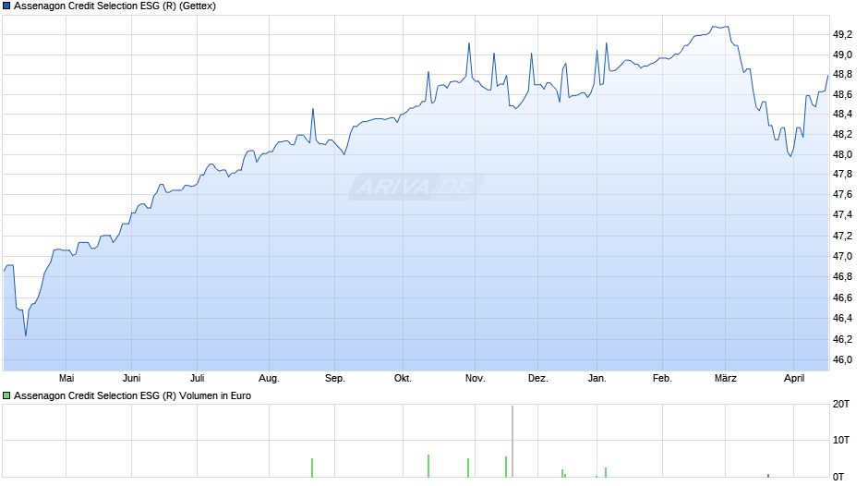Screen dimensions: 868x486
Task: Click the 47,4 price axis value
Action: pos(842,214)
